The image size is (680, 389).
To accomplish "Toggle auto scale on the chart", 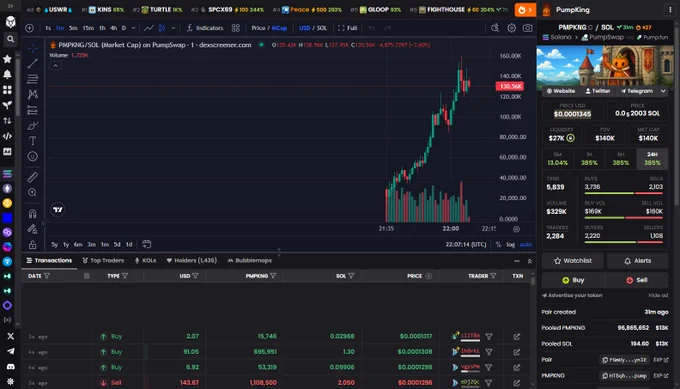I will [526, 245].
